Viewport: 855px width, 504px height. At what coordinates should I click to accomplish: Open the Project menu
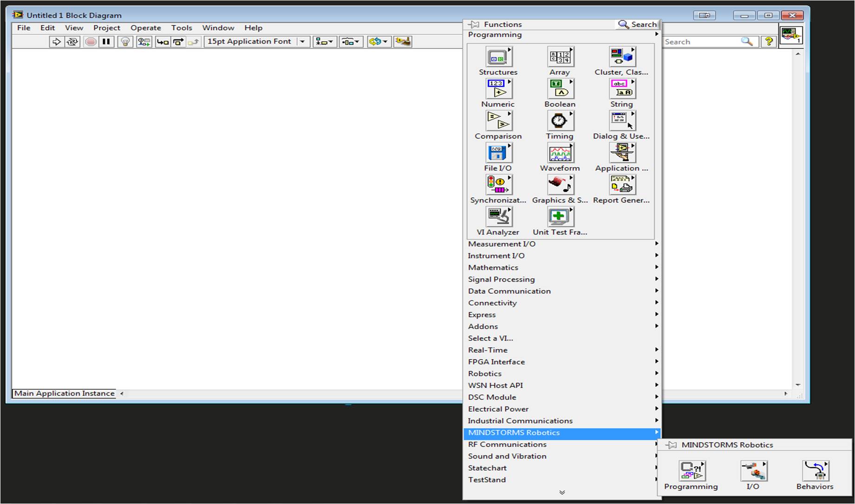106,28
